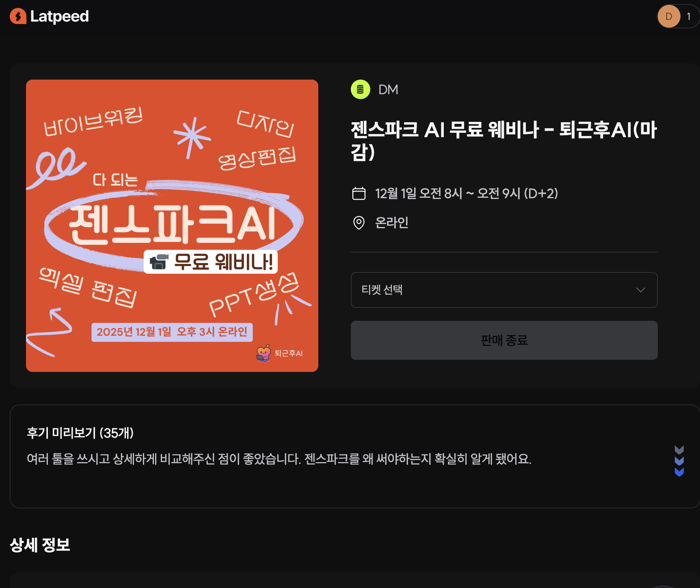Click the 판매 종료 button
Screen dimensions: 700x588
pos(504,341)
